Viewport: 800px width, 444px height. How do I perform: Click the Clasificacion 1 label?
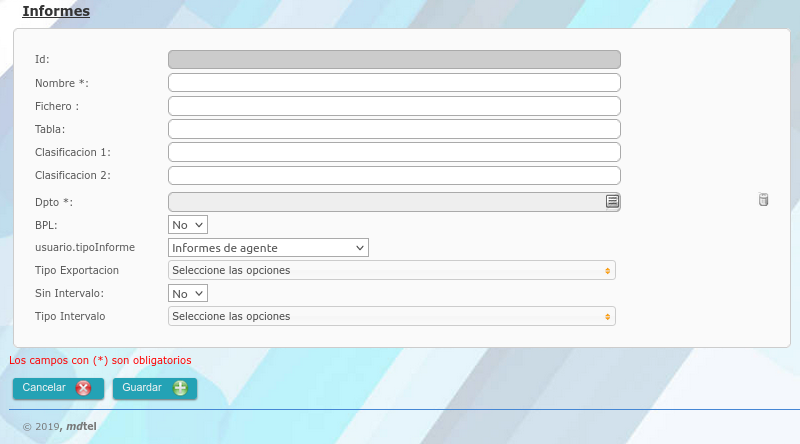73,152
